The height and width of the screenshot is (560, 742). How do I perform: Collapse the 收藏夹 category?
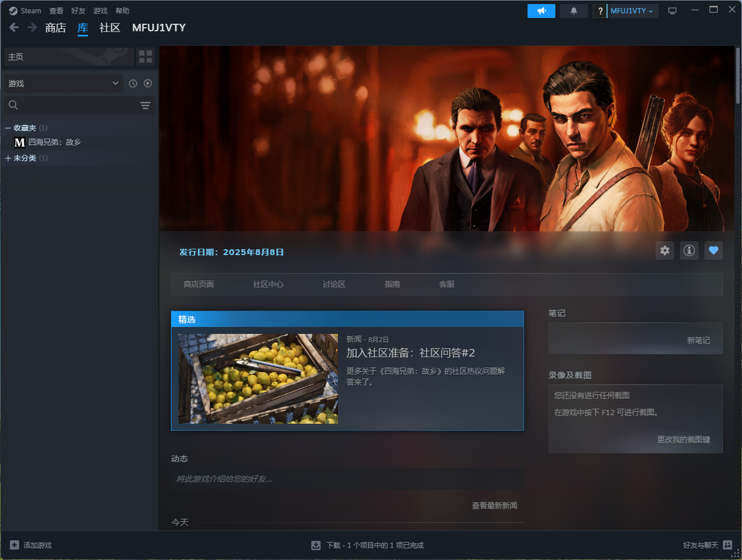pos(8,128)
